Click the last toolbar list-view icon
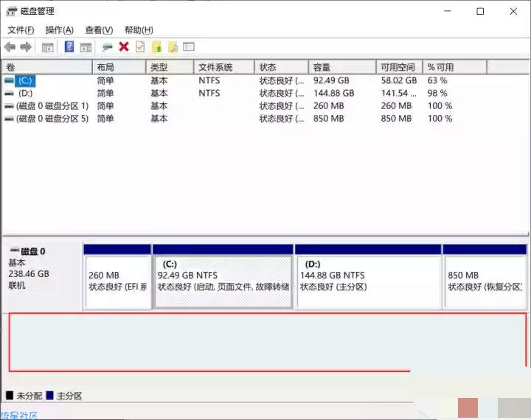This screenshot has width=531, height=420. click(x=189, y=46)
